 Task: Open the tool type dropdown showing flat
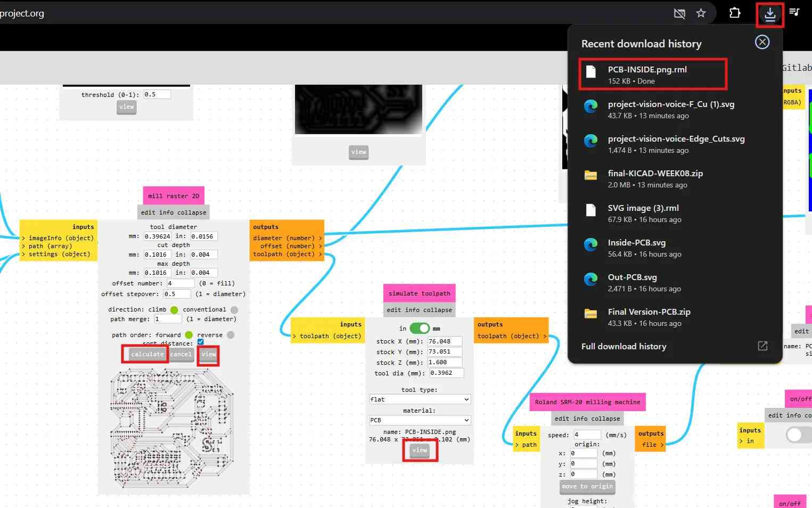click(420, 399)
